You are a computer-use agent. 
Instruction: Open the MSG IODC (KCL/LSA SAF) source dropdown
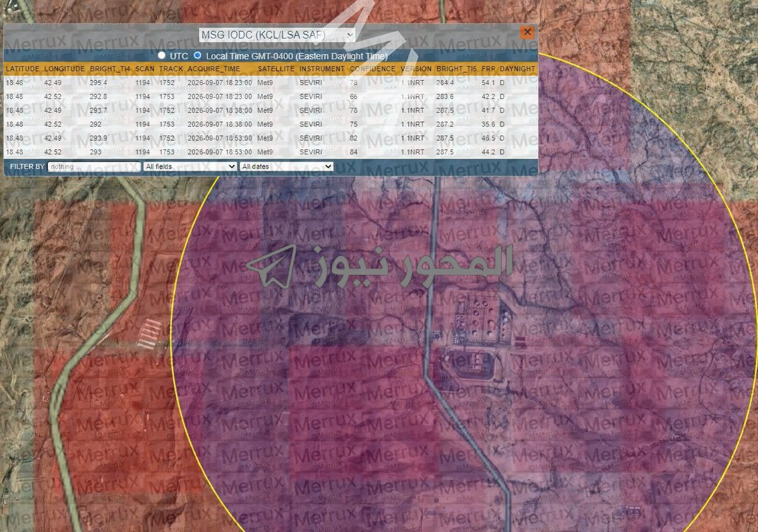[277, 35]
